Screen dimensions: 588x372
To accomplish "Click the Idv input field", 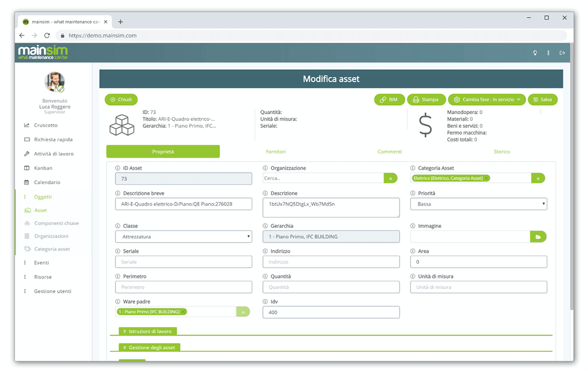I will point(331,312).
